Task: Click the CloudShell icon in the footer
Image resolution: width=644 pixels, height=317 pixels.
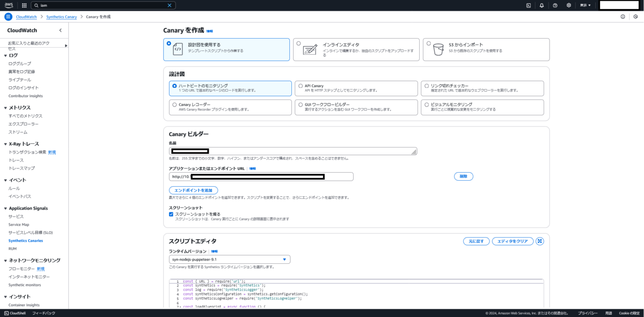Action: pos(6,313)
